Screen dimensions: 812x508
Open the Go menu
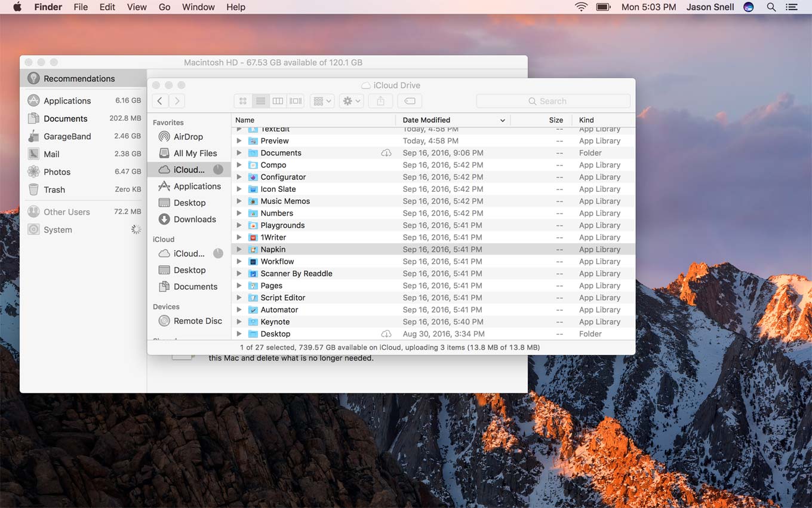(164, 7)
